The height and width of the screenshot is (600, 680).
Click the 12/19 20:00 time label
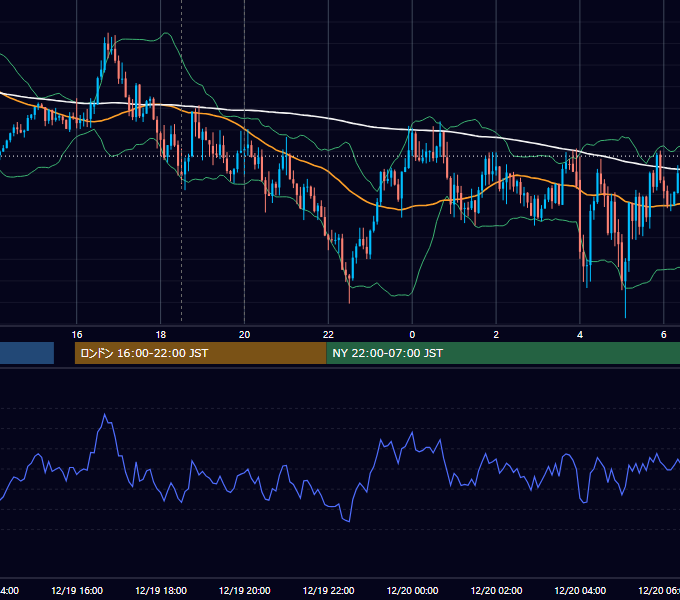coord(245,590)
